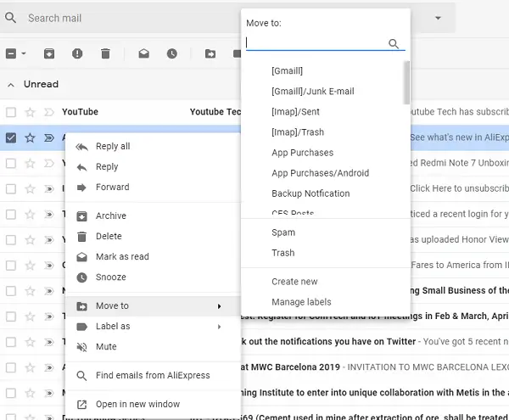Click the search magnifier icon beside Search mail
The height and width of the screenshot is (420, 509).
[x=10, y=18]
